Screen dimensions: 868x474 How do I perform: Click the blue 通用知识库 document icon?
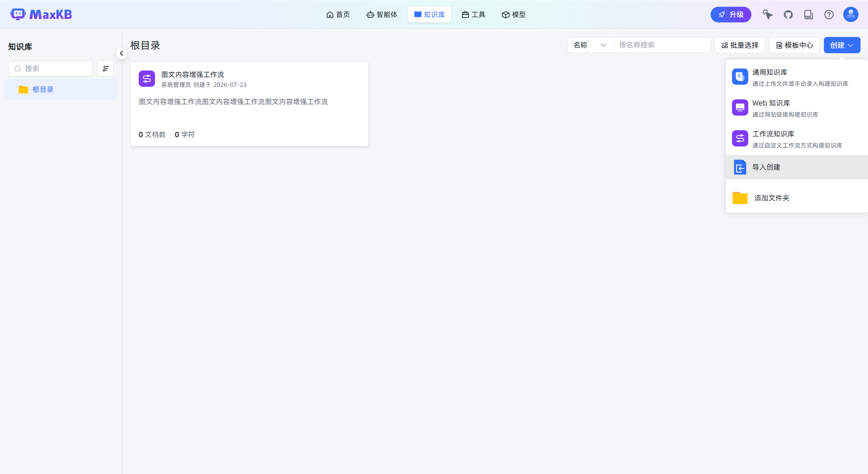click(740, 77)
